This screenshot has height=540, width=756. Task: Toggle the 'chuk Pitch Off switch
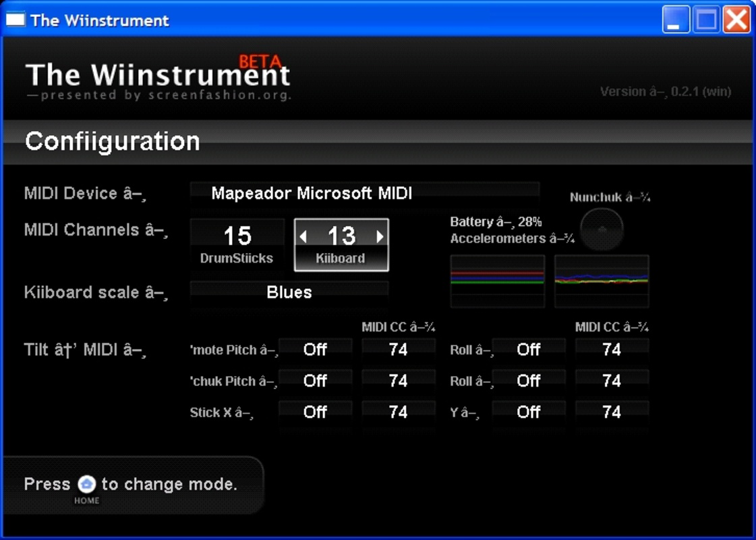click(x=316, y=381)
